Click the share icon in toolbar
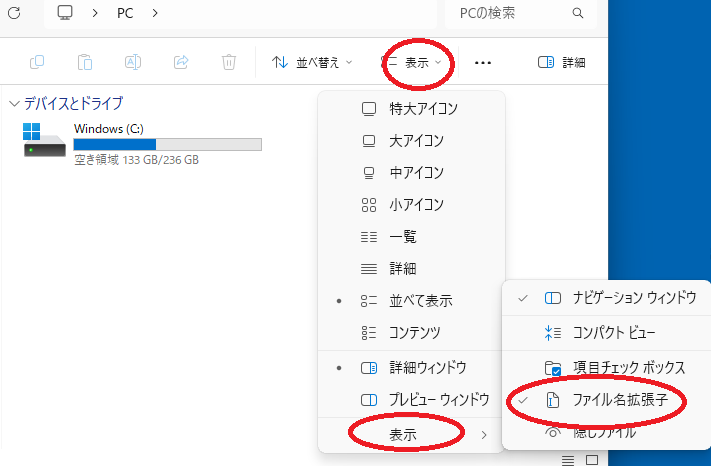Image resolution: width=711 pixels, height=466 pixels. click(181, 62)
